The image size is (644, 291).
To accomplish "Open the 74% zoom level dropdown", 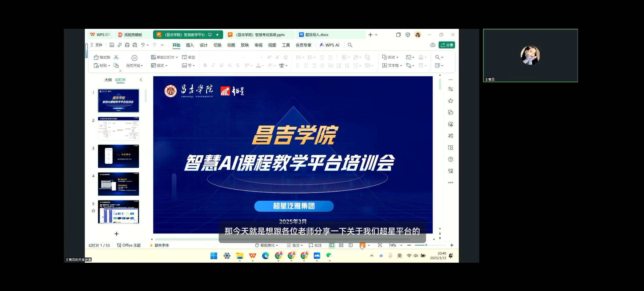I will [x=401, y=245].
